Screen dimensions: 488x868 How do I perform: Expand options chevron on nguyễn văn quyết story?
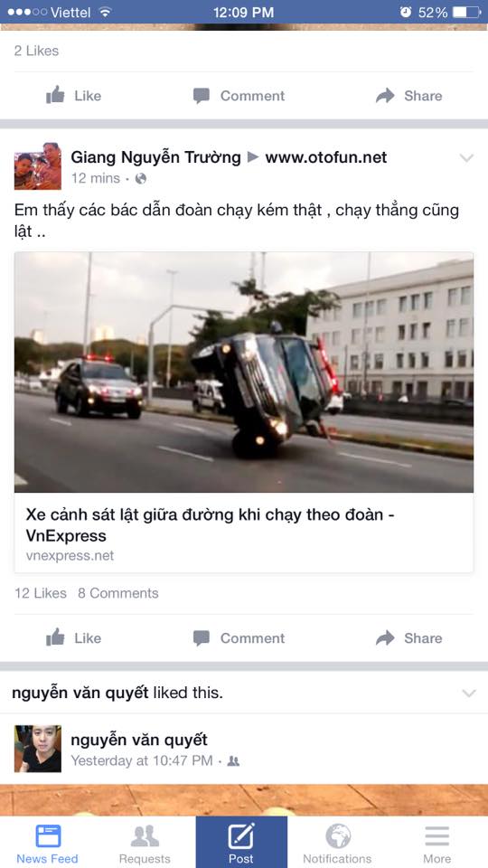(x=468, y=693)
